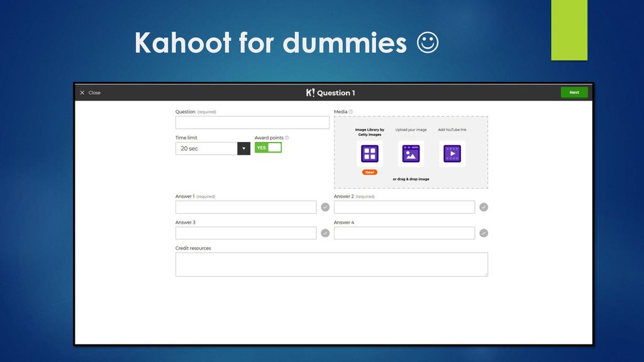This screenshot has height=362, width=644.
Task: Click the 'Question 1' header title
Action: [x=336, y=93]
